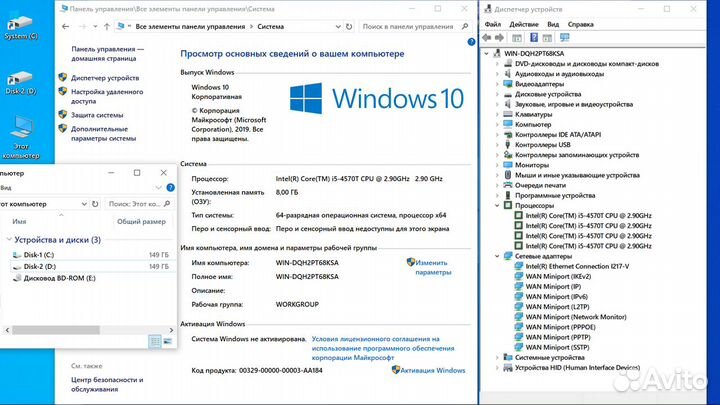Click the search magnifier in Control Panel
Screen dimensions: 720x405
pos(465,27)
